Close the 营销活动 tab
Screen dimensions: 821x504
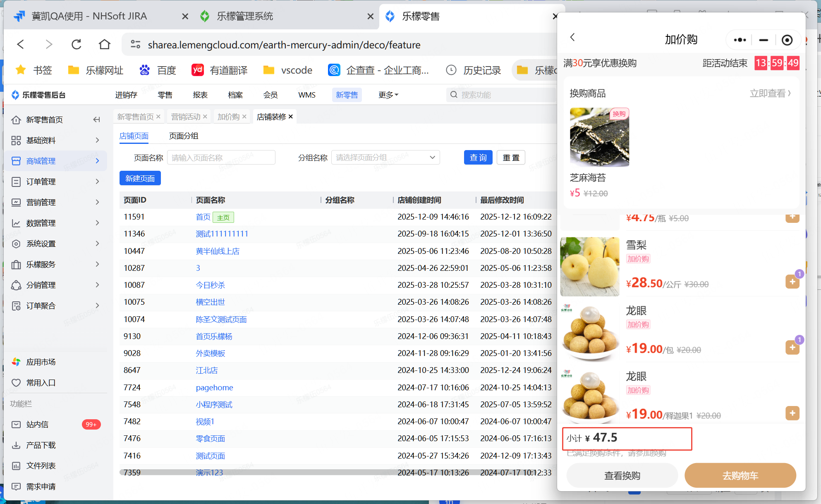[205, 117]
